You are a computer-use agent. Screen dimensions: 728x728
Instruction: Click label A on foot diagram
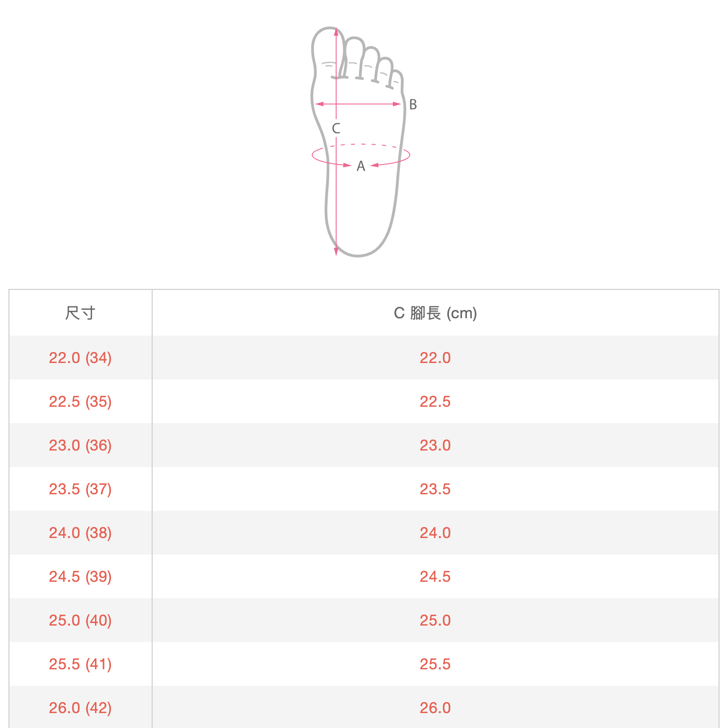point(361,166)
